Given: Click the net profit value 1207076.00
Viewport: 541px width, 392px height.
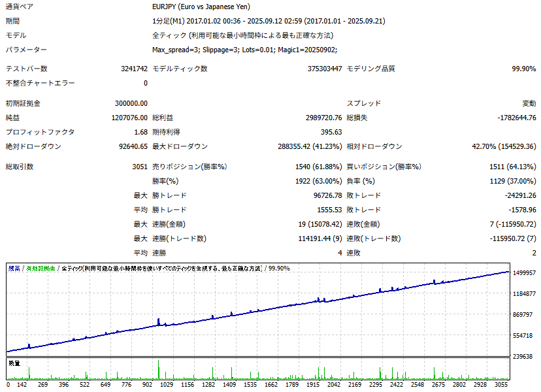Looking at the screenshot, I should (129, 118).
